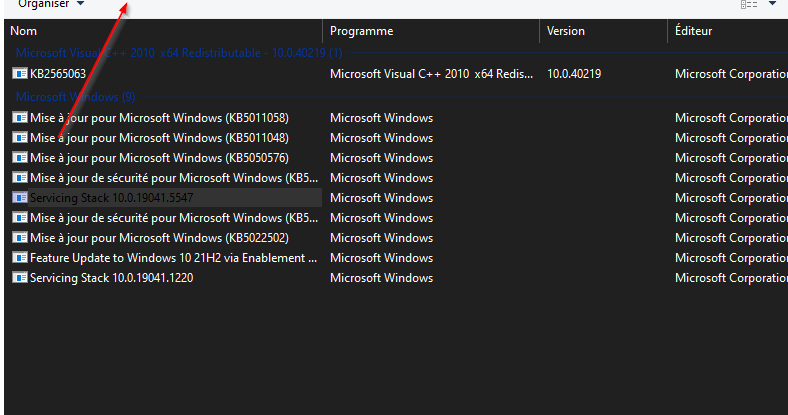The image size is (788, 415).
Task: Collapse the Microsoft Windows (9) group
Action: pos(75,96)
